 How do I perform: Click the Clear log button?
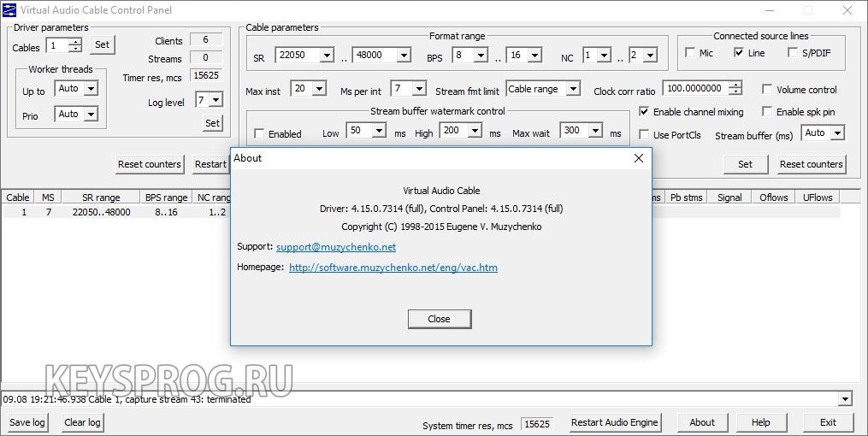coord(82,422)
